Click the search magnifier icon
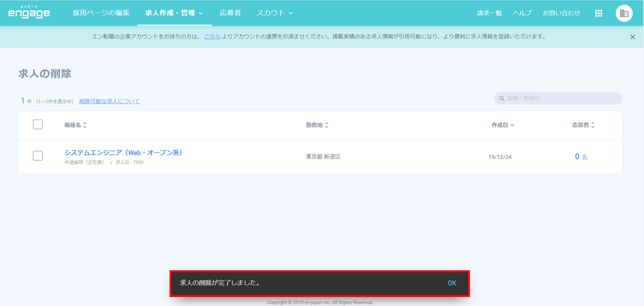The width and height of the screenshot is (644, 306). click(x=502, y=99)
